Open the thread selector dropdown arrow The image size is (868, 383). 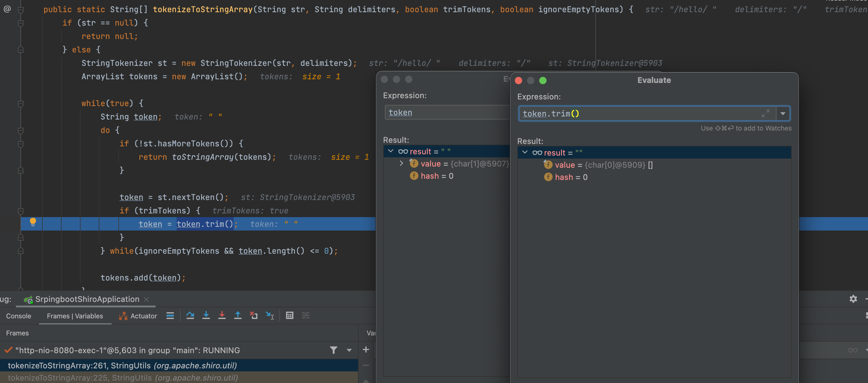[x=349, y=350]
